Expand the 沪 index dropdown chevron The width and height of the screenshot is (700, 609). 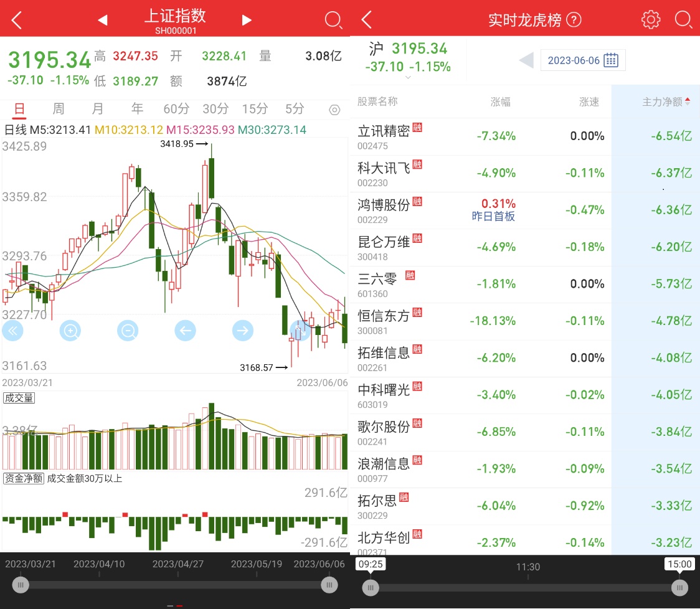point(408,78)
